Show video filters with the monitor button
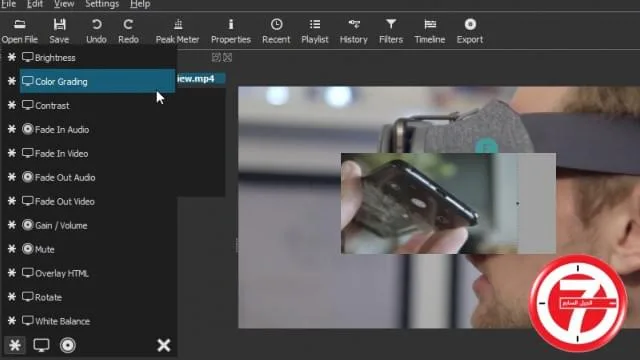This screenshot has height=360, width=640. [41, 345]
